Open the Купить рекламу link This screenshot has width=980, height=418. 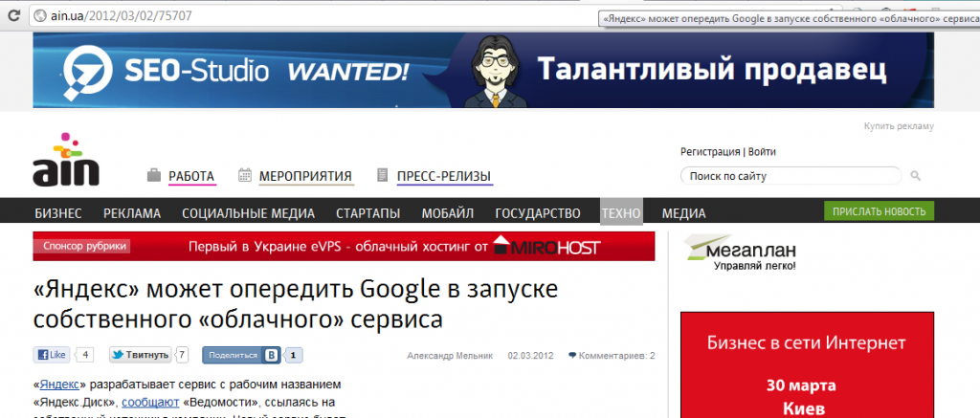pos(899,127)
